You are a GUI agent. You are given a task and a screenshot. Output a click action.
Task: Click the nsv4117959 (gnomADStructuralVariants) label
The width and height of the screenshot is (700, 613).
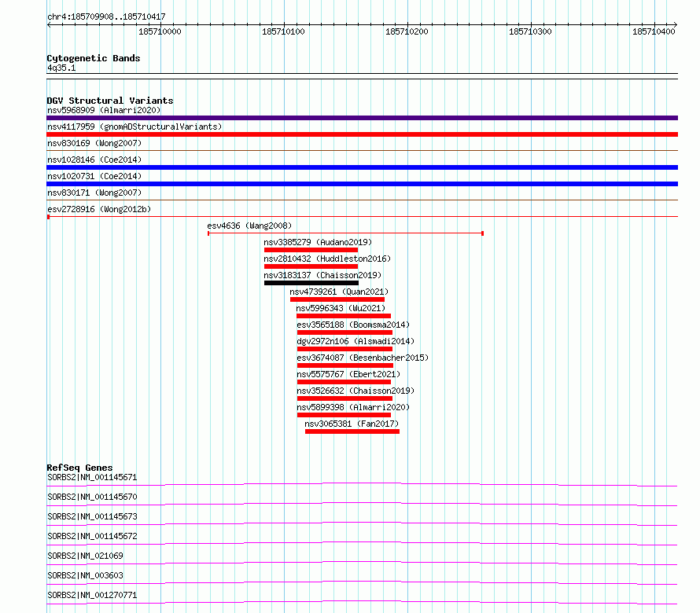134,127
